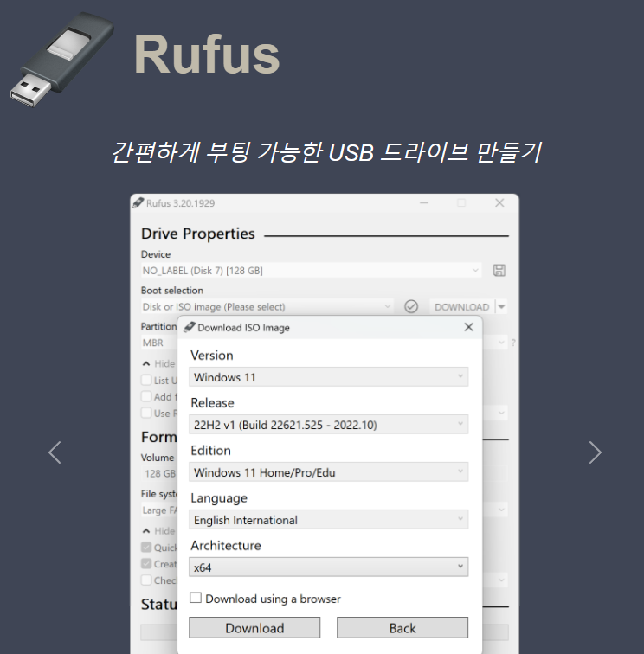644x654 pixels.
Task: Click the DOWNLOAD button in Rufus window
Action: (461, 306)
